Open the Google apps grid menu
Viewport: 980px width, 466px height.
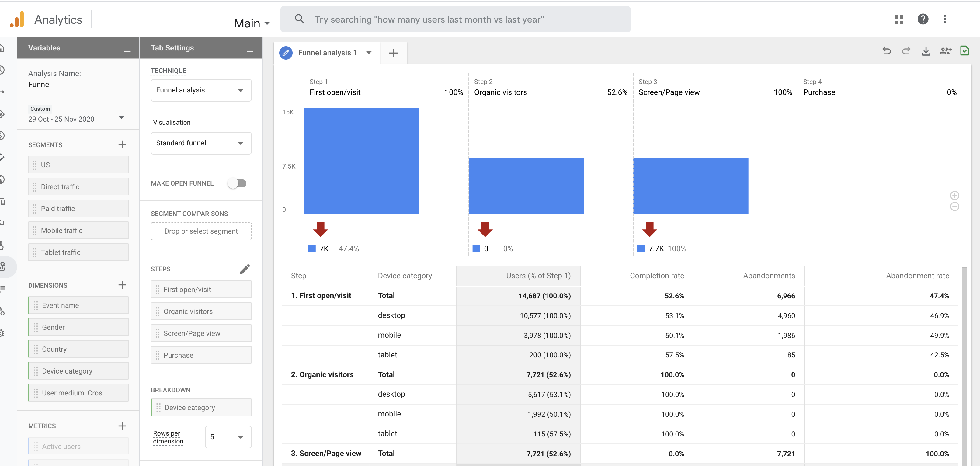point(899,19)
